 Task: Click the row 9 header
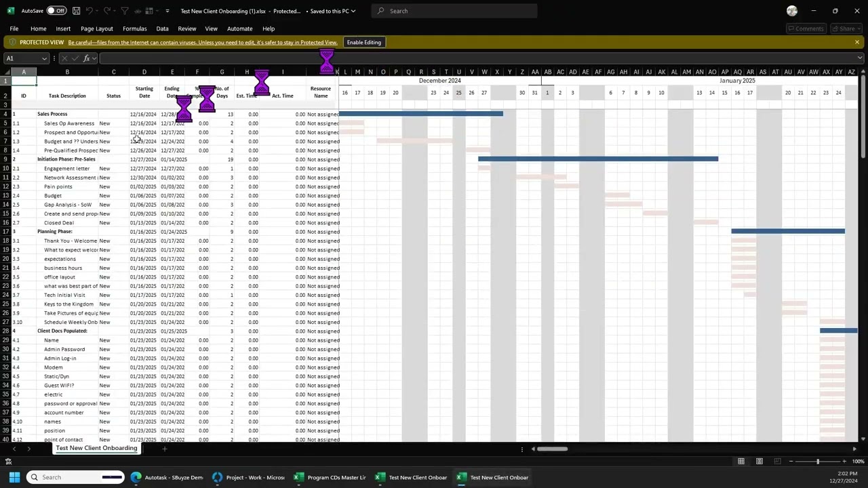[5, 159]
